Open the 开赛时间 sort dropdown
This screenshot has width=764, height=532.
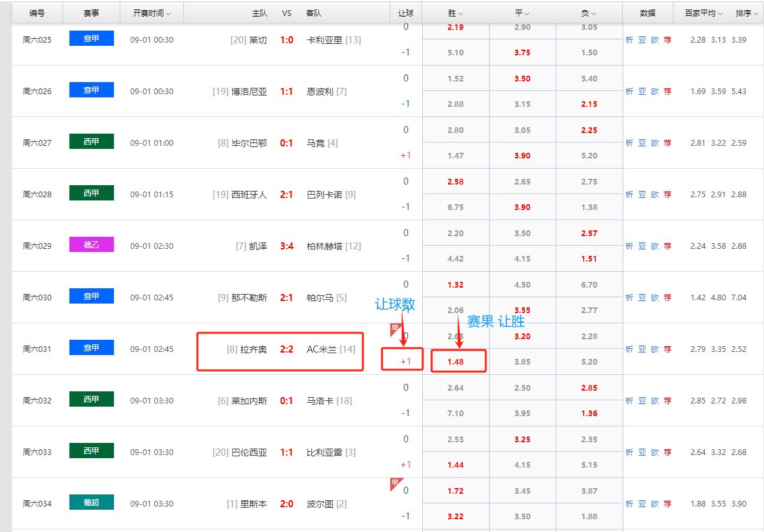pos(152,13)
